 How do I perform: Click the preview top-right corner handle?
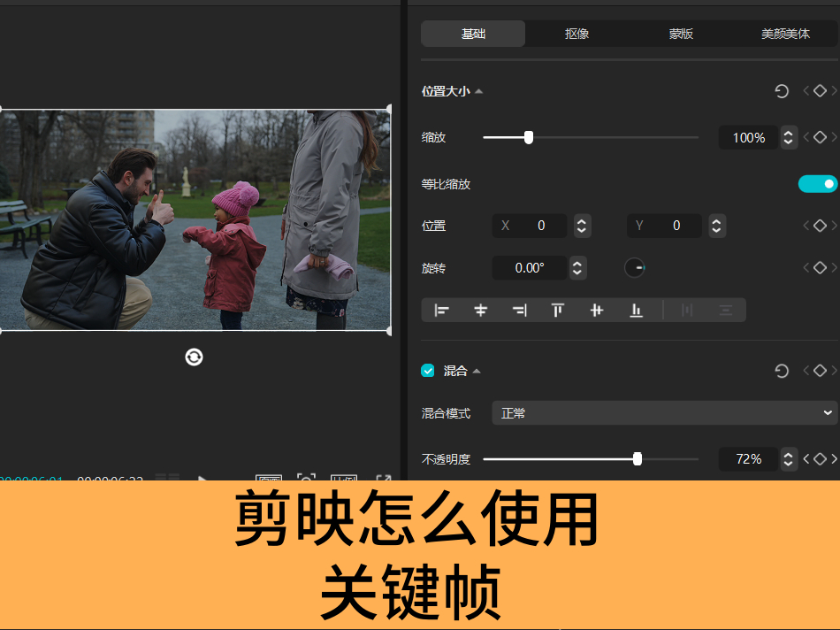[389, 110]
